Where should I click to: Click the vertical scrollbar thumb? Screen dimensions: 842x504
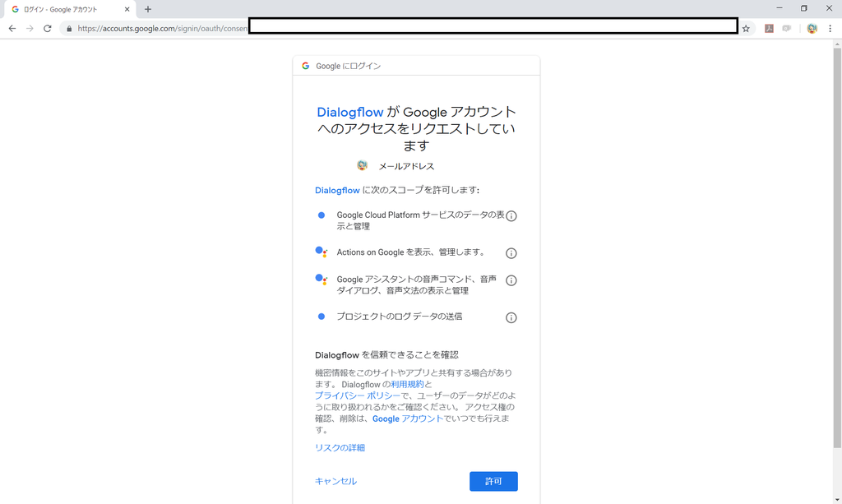(837, 248)
